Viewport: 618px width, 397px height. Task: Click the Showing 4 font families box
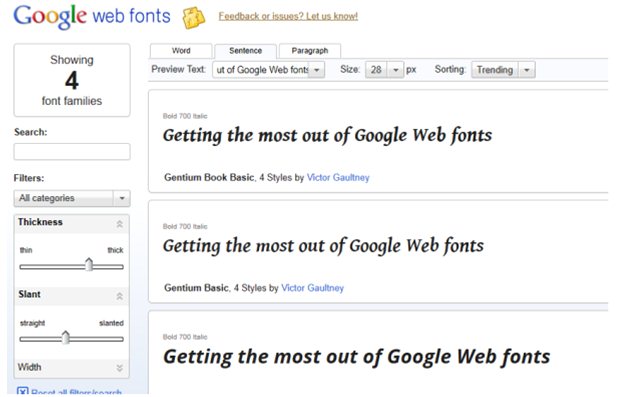pos(72,80)
